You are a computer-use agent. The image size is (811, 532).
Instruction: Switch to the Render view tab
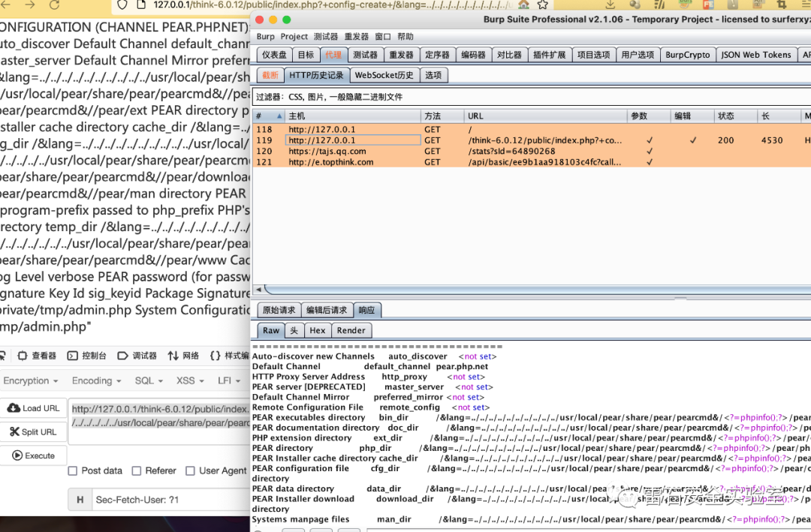(351, 330)
